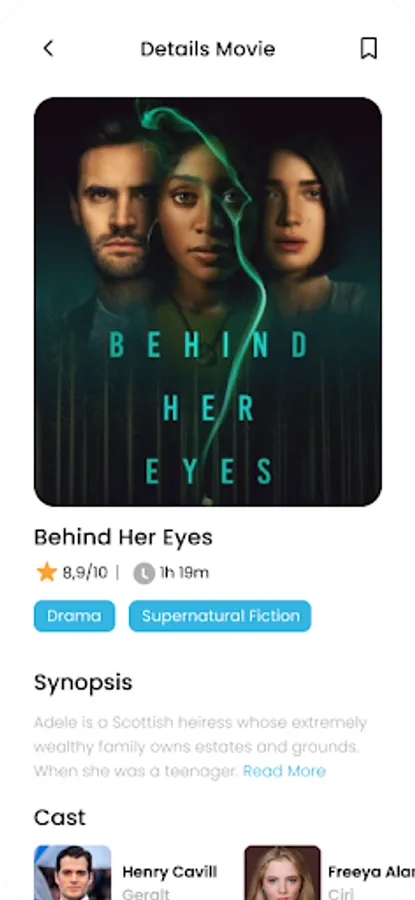Tap the orange star rating icon
Viewport: 415px width, 900px height.
46,572
